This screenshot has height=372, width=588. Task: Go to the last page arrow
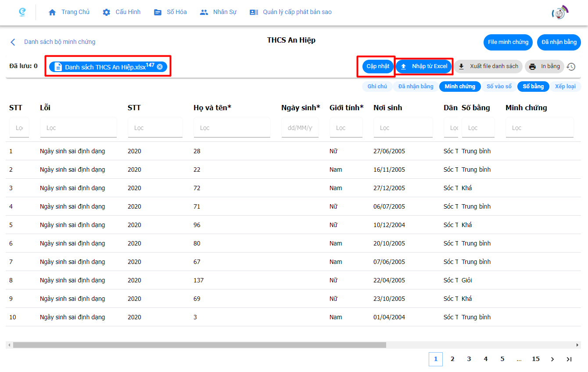pos(569,359)
